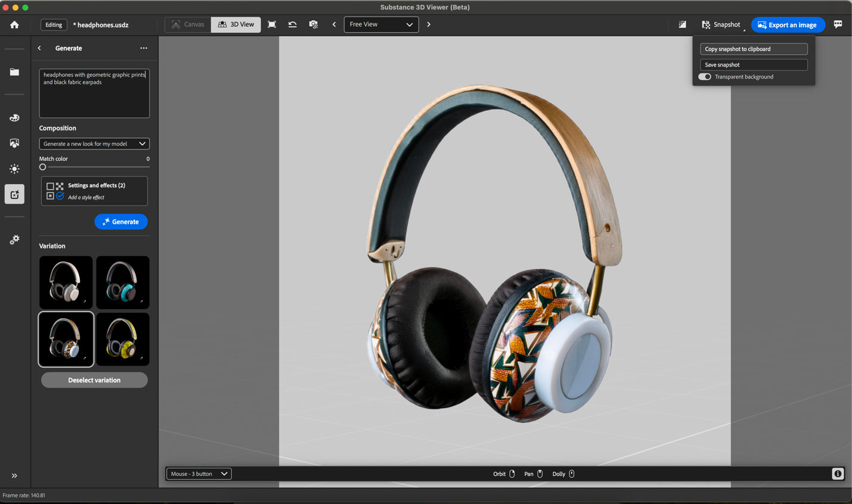Screen dimensions: 852x504
Task: Open the image/environment panel in sidebar
Action: coord(14,143)
